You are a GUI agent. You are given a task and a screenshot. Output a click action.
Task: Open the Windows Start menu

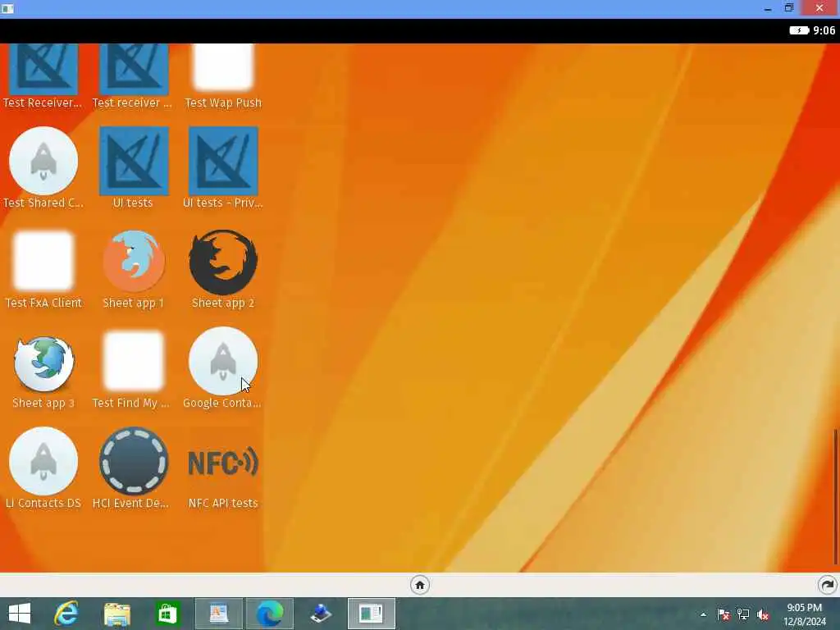(x=20, y=614)
